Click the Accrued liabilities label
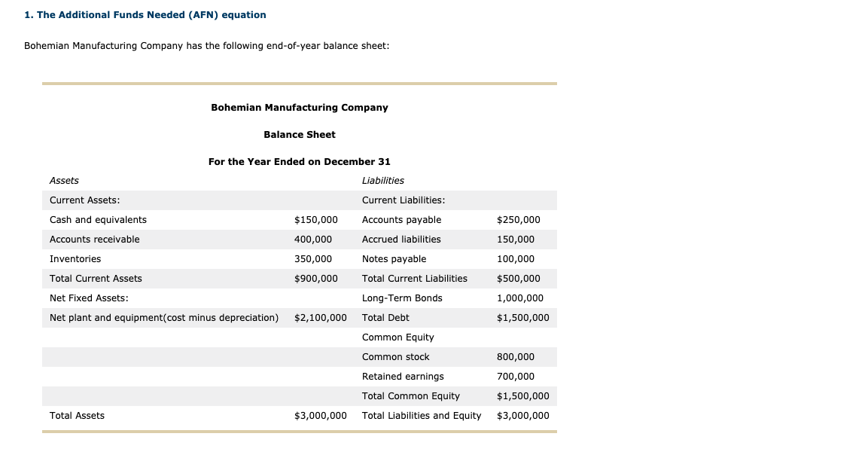Image resolution: width=868 pixels, height=464 pixels. [401, 240]
